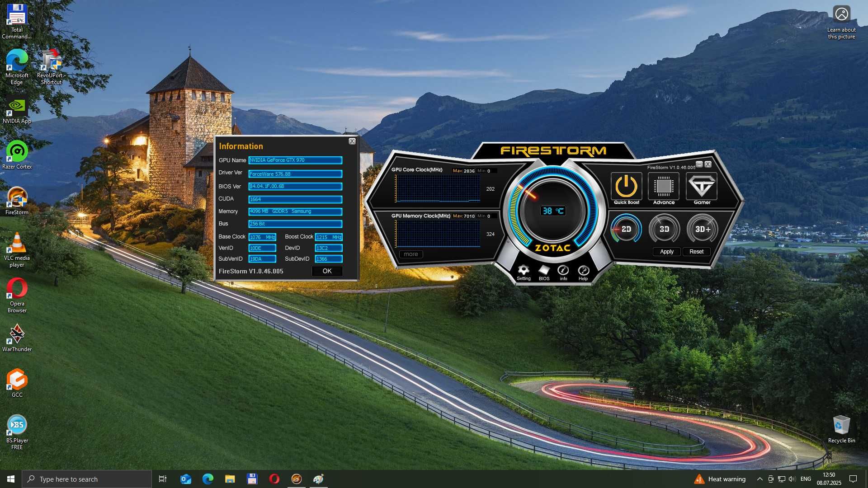Open the BIOS icon in FireStorm

(544, 272)
